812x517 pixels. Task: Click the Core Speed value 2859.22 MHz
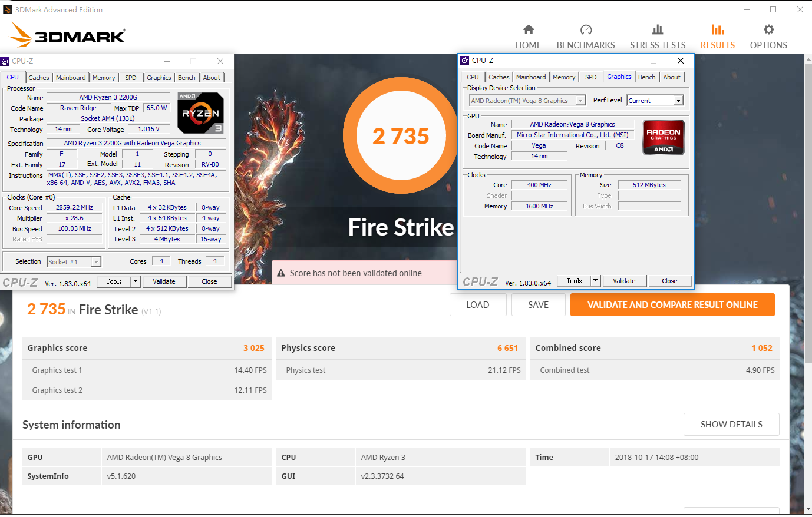(74, 207)
